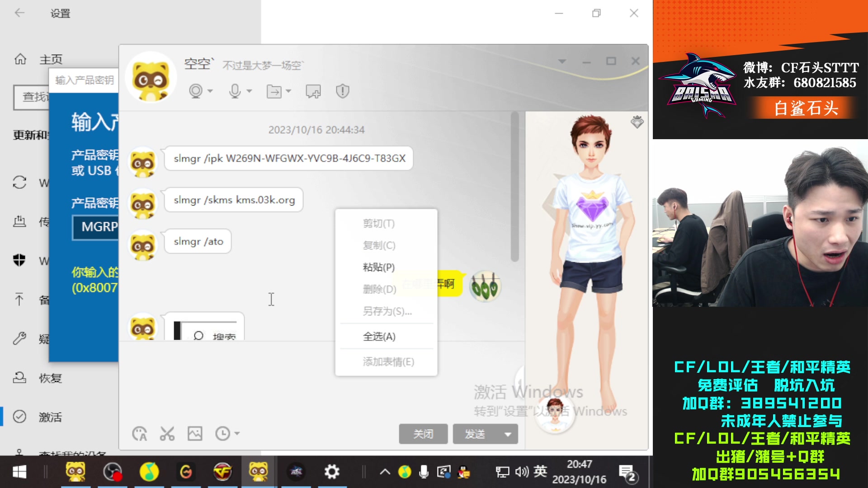Expand the chat history clock dropdown

[237, 434]
